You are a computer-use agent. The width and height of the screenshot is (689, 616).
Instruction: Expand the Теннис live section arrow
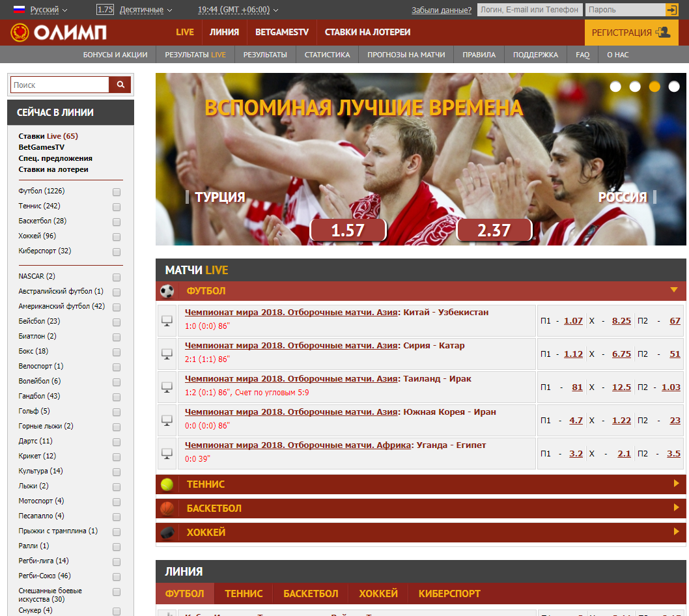click(x=676, y=483)
